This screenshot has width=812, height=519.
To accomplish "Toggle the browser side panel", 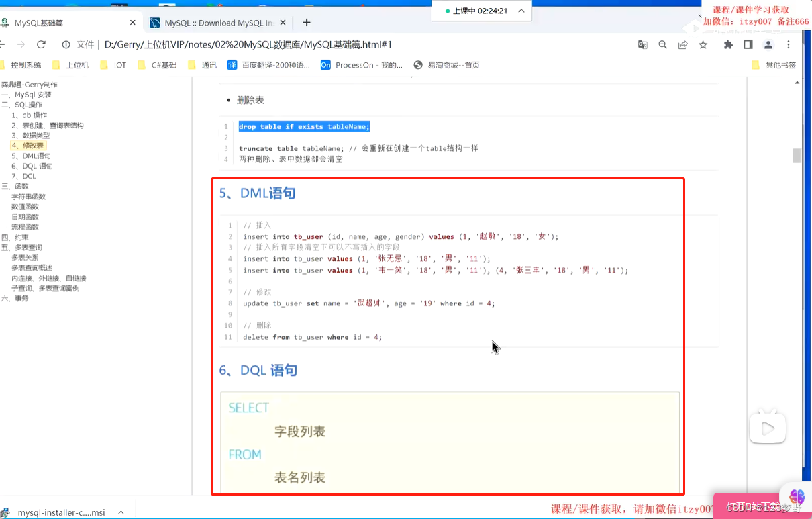I will tap(748, 45).
